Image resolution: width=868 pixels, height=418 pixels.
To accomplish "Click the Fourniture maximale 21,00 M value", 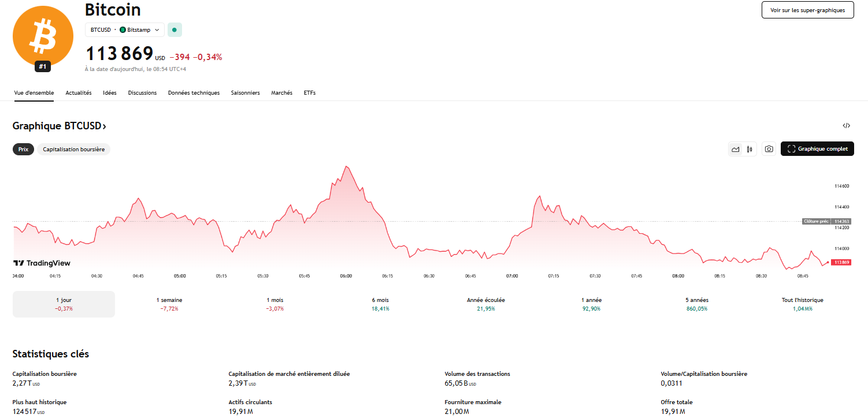I will tap(457, 411).
